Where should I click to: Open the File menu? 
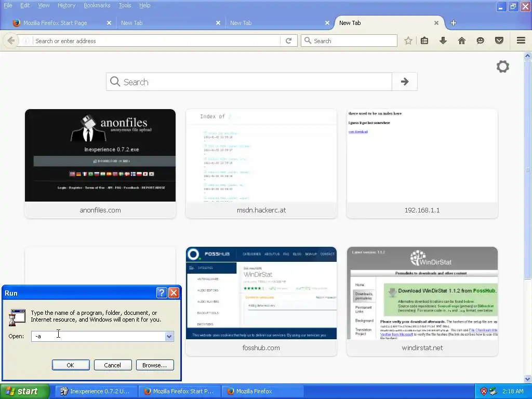[8, 5]
